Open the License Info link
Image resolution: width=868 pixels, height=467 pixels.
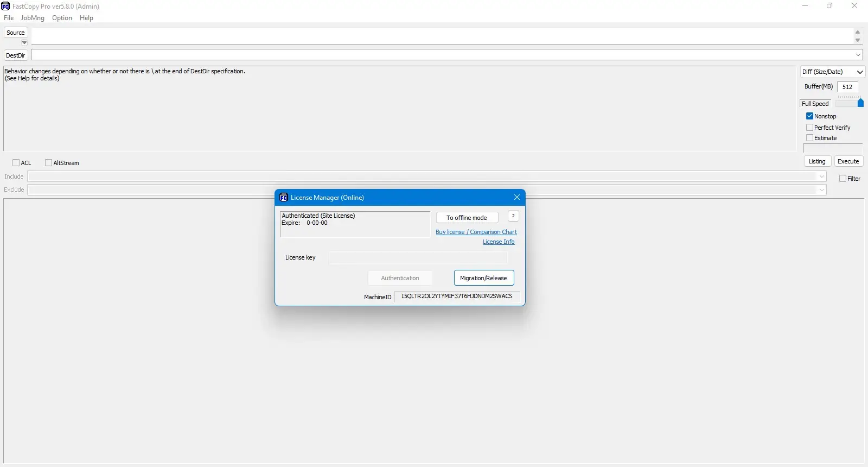499,242
